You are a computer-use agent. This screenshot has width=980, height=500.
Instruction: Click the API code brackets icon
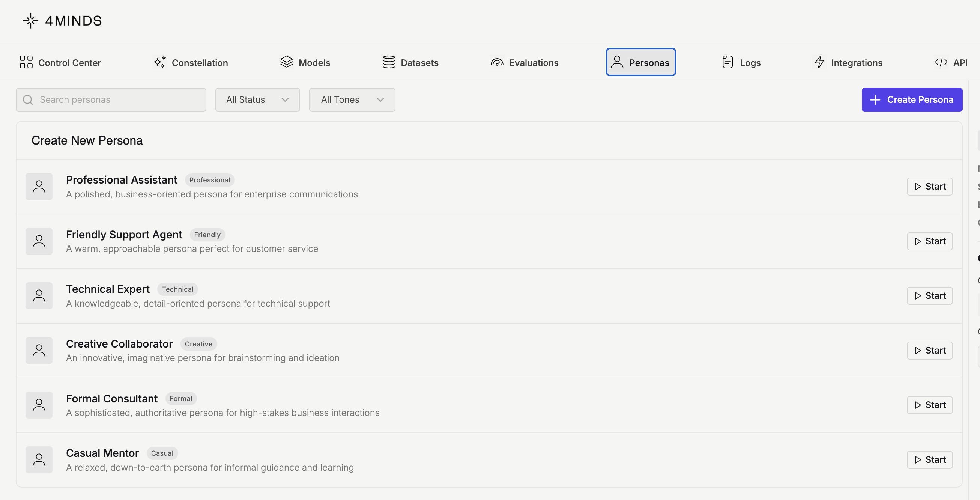click(x=941, y=62)
